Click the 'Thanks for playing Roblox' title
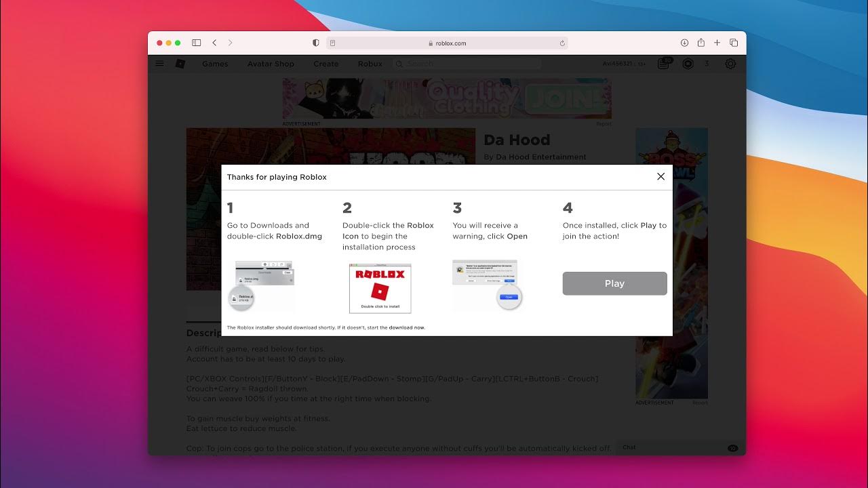The width and height of the screenshot is (868, 488). point(277,177)
